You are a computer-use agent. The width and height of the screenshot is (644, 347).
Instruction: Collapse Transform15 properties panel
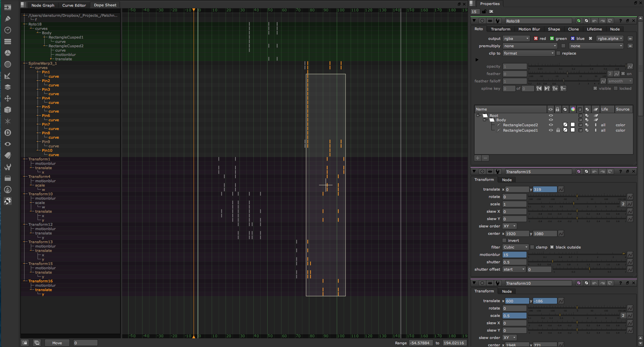(474, 171)
